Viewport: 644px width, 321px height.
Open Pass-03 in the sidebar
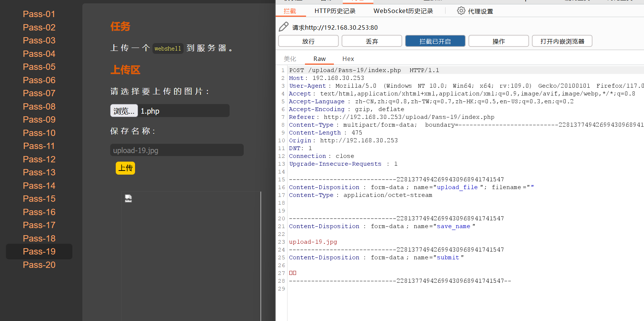(39, 40)
